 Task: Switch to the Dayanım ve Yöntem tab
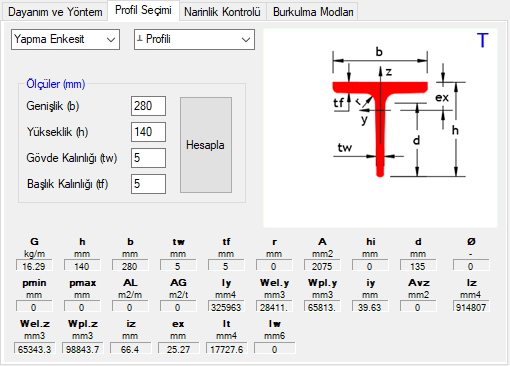click(x=55, y=12)
